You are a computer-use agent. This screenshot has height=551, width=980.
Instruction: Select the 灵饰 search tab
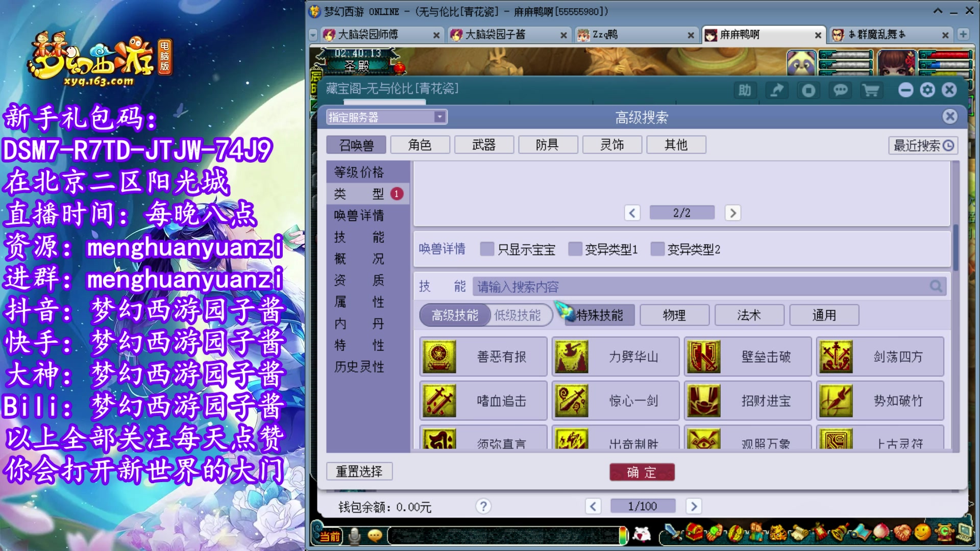(x=612, y=145)
